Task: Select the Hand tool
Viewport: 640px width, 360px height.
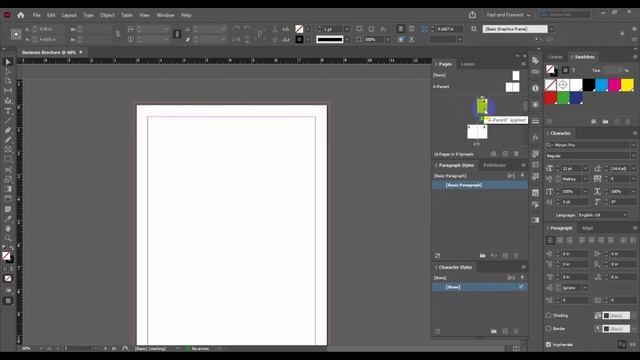Action: (8, 229)
